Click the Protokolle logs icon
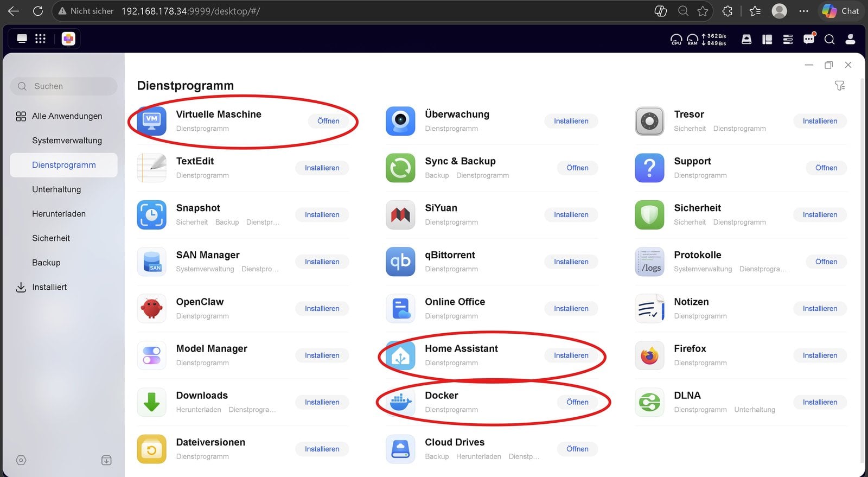 point(649,262)
